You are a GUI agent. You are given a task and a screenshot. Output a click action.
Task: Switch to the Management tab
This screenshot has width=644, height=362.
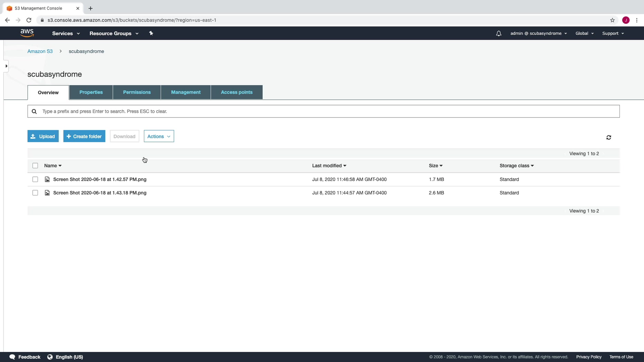click(x=186, y=92)
